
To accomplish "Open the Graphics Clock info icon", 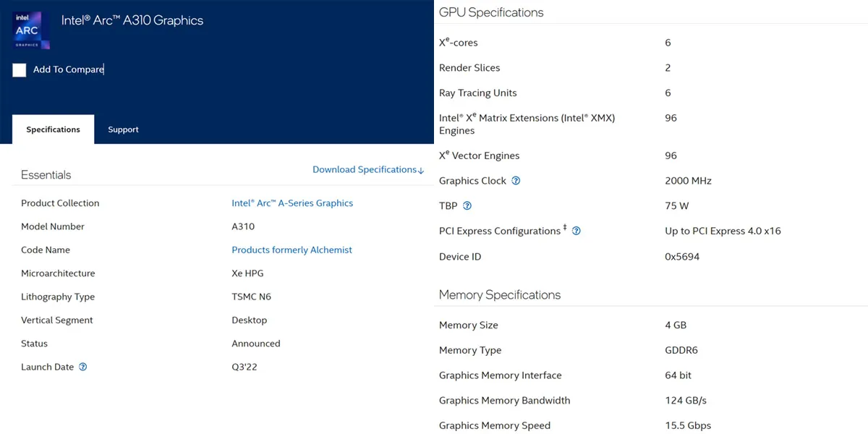I will click(x=516, y=181).
